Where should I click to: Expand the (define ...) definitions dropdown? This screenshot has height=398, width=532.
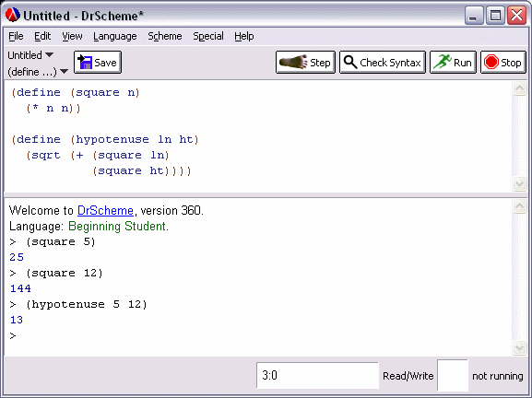[x=38, y=72]
